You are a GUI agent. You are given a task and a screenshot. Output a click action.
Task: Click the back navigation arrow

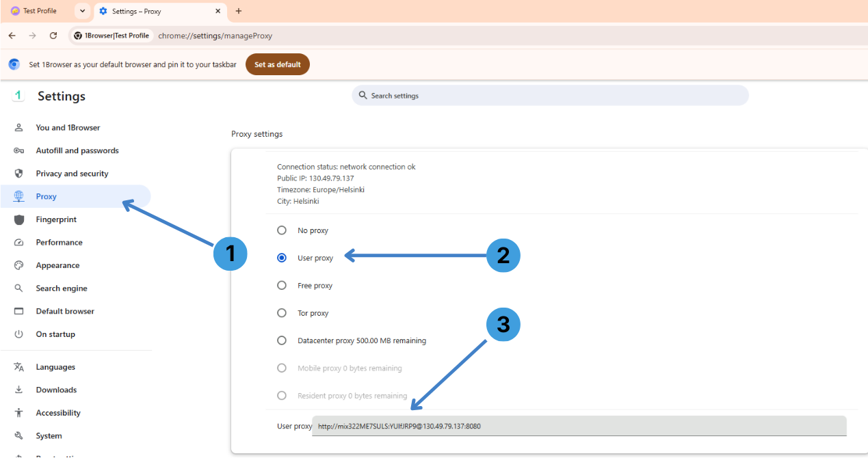pyautogui.click(x=12, y=36)
